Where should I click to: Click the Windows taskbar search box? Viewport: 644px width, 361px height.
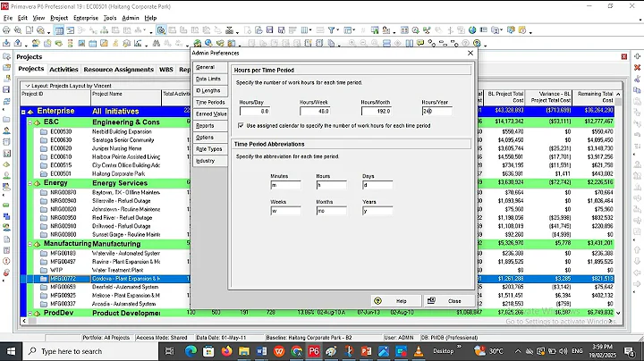[90, 351]
